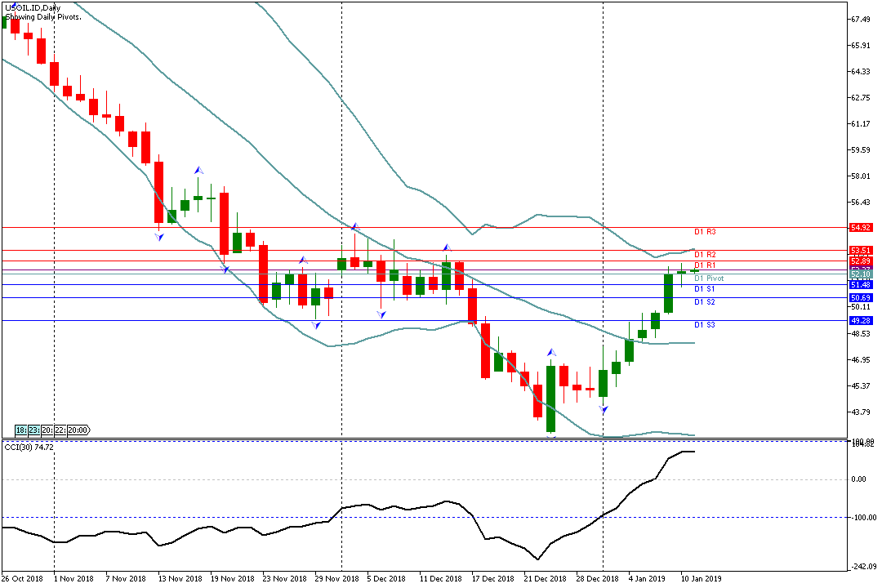Click the CCI scale value 0.00

tap(859, 479)
